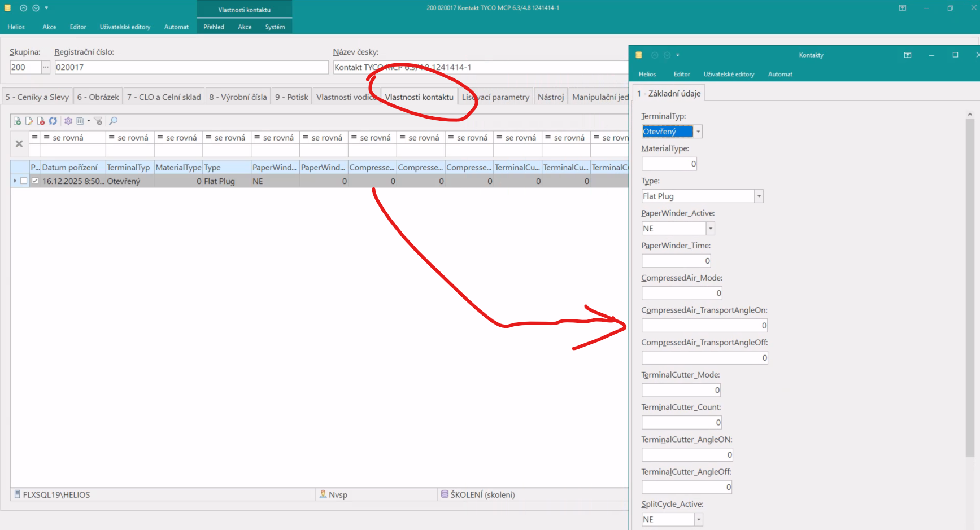The height and width of the screenshot is (530, 980).
Task: Open the Uživatelské editory menu in Kontakty window
Action: (x=729, y=74)
